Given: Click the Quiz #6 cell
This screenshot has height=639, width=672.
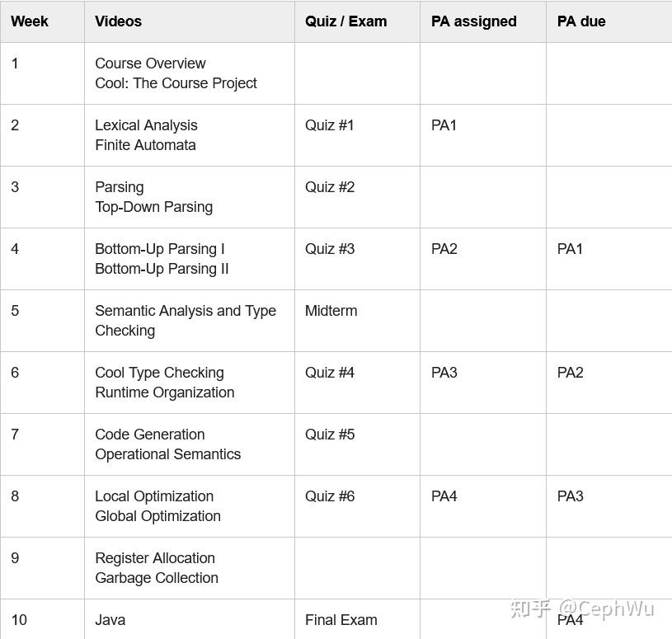Looking at the screenshot, I should tap(329, 496).
